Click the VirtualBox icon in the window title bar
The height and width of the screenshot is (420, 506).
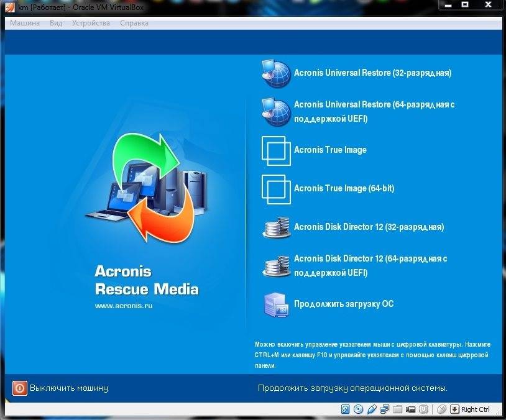10,7
